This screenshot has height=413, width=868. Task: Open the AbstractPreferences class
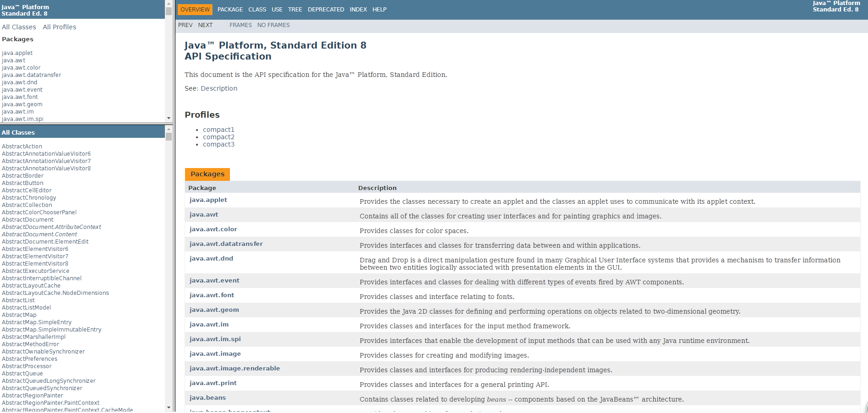30,359
